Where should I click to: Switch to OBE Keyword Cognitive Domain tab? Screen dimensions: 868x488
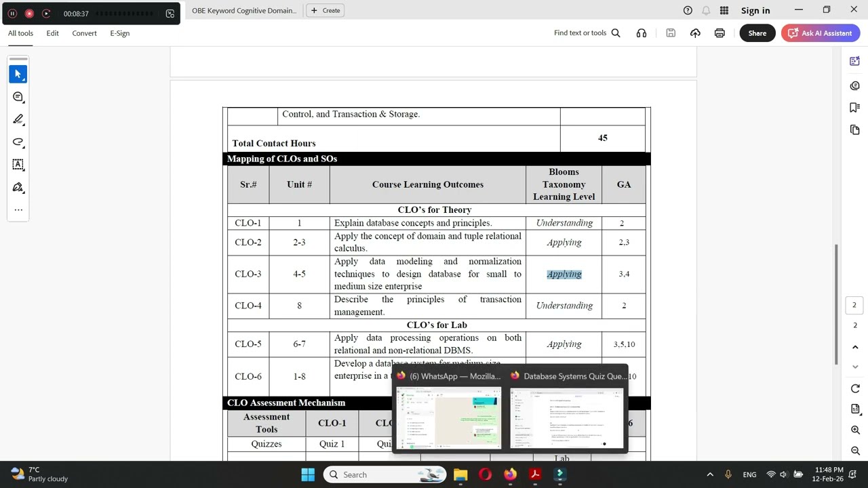[x=243, y=10]
